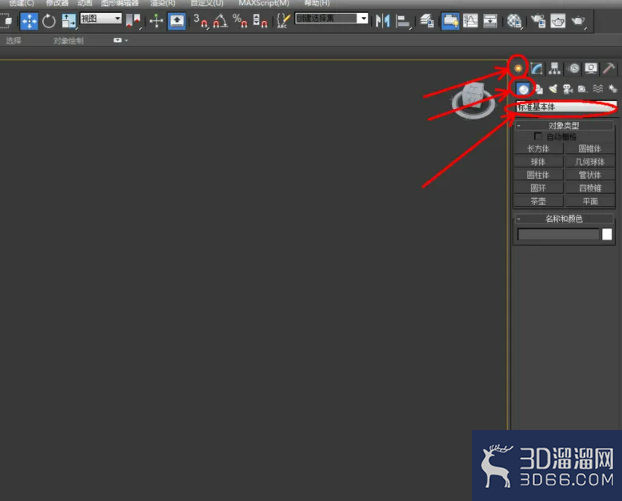This screenshot has width=622, height=501.
Task: Click the 平面 button
Action: (x=590, y=201)
